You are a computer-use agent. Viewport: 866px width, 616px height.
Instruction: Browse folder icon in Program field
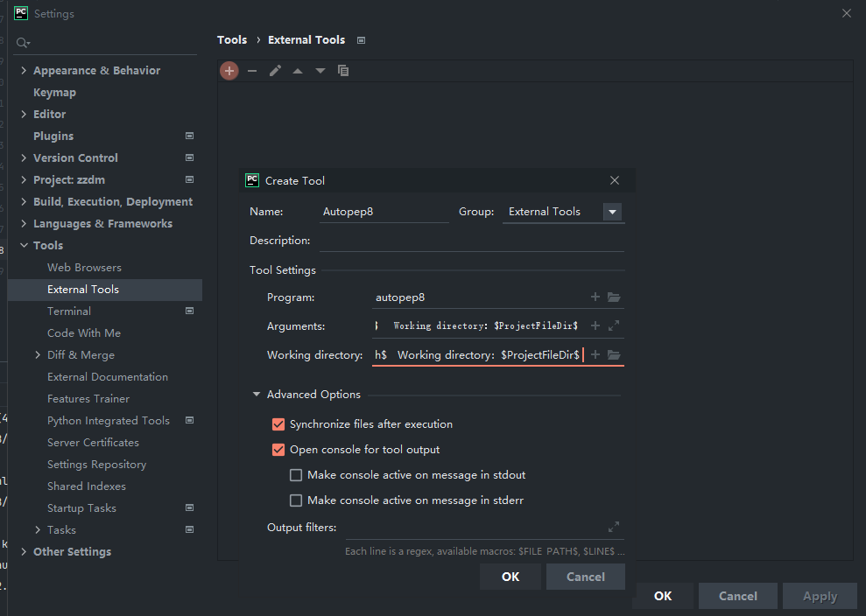pos(614,297)
